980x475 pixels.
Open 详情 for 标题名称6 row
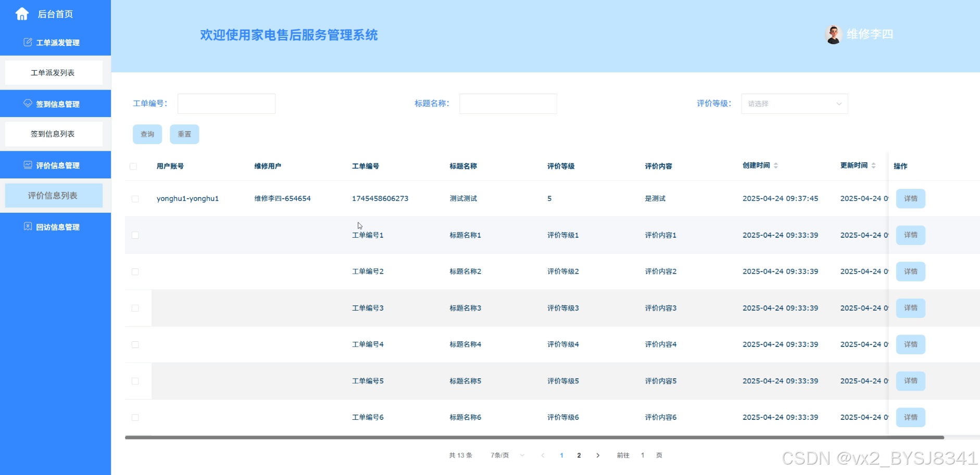click(x=911, y=417)
